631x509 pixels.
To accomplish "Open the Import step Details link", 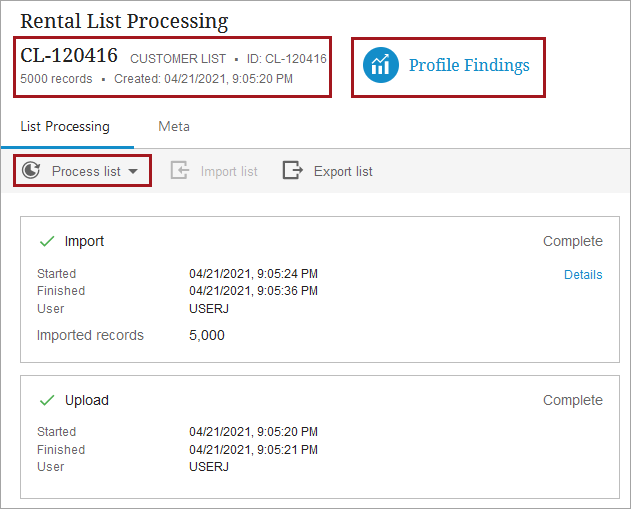I will (583, 274).
